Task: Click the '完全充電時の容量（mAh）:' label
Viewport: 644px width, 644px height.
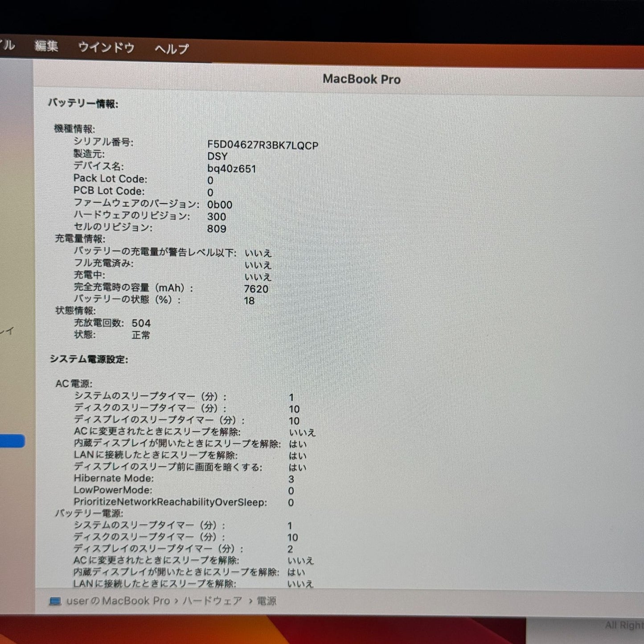Action: 134,288
